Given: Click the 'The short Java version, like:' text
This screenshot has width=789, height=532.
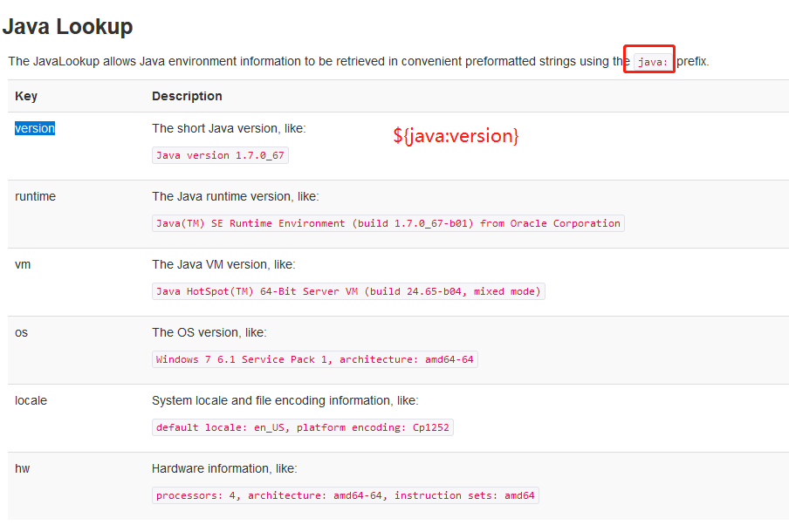Looking at the screenshot, I should coord(229,128).
